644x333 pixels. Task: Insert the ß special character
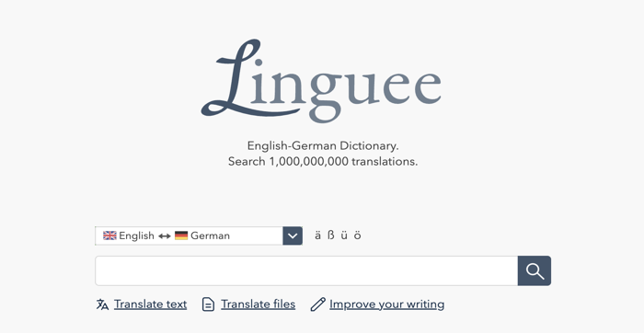coord(330,235)
